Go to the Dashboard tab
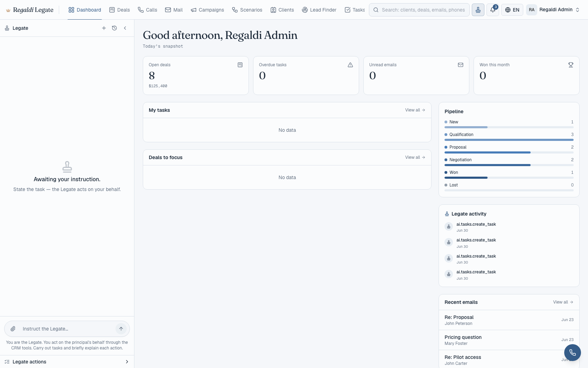Screen dimensions: 588x368 tap(85, 10)
